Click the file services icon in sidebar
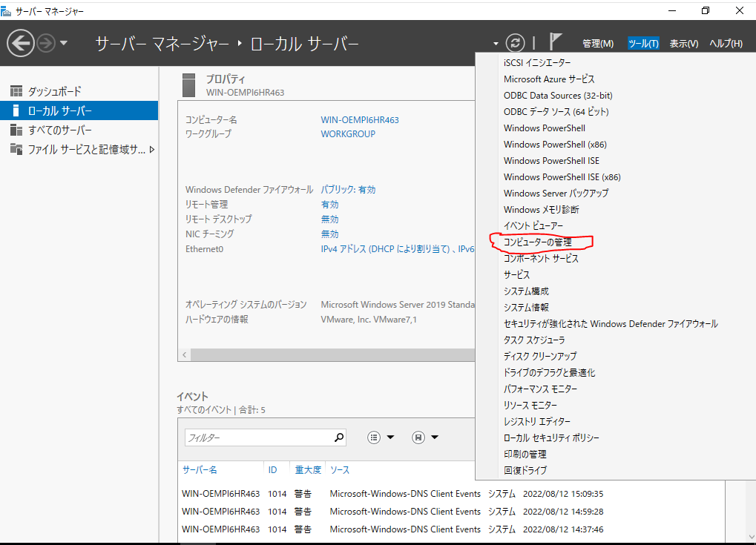This screenshot has width=756, height=545. click(x=16, y=149)
